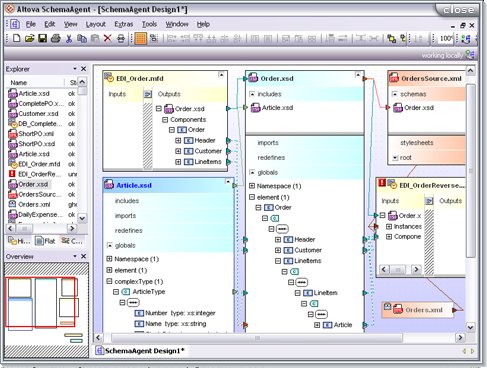Click the 100% zoom field in toolbar

click(446, 39)
